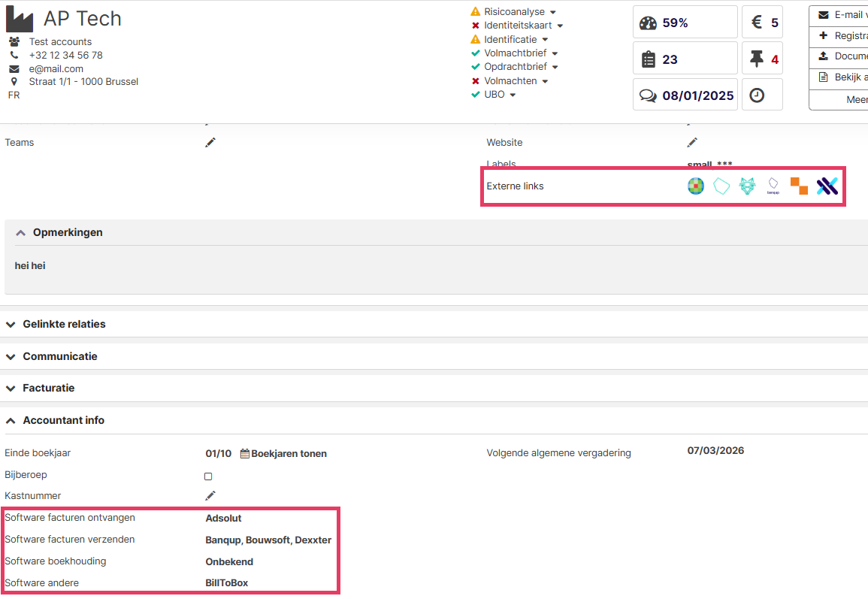Click the +32 12 34 56 78 phone number
868x599 pixels.
(66, 55)
